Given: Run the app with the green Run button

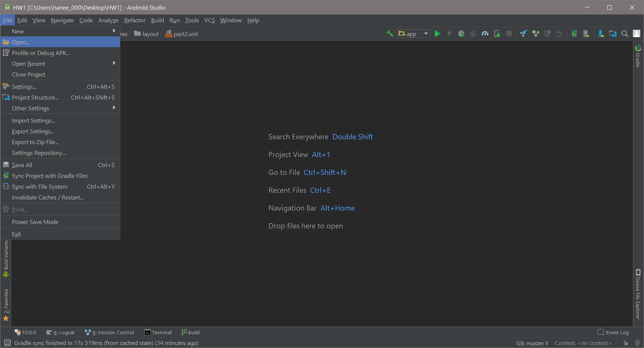Looking at the screenshot, I should coord(438,33).
